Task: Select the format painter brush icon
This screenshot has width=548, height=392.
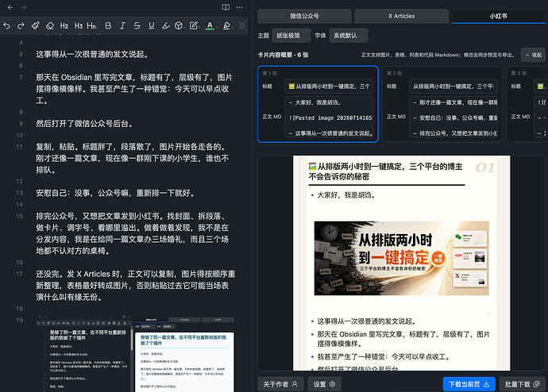Action: coord(35,25)
